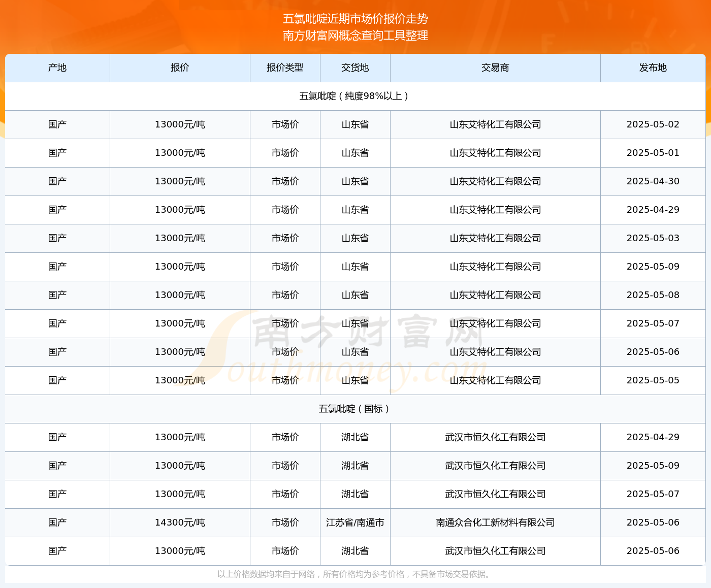Click 山东艾特化工有限公司 in the 2025-05-05 row
The height and width of the screenshot is (588, 711).
(x=495, y=380)
